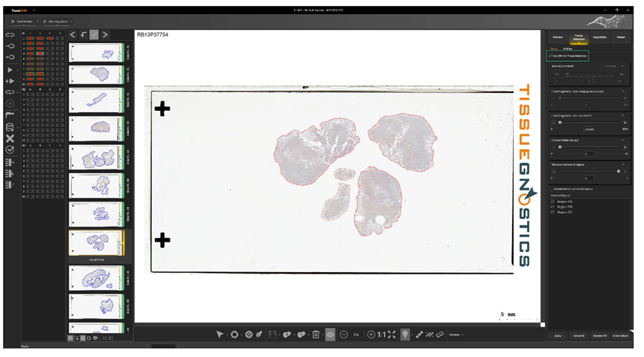The width and height of the screenshot is (644, 357).
Task: Uncheck the Region 007 checkbox
Action: pos(552,212)
